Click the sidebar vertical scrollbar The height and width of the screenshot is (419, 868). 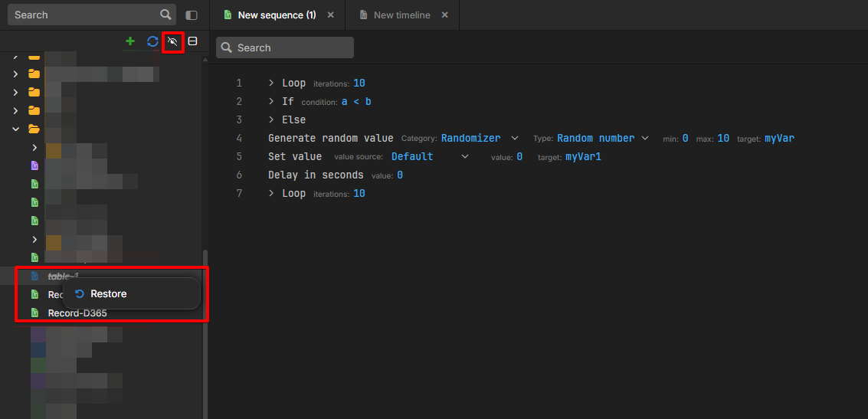[x=205, y=332]
